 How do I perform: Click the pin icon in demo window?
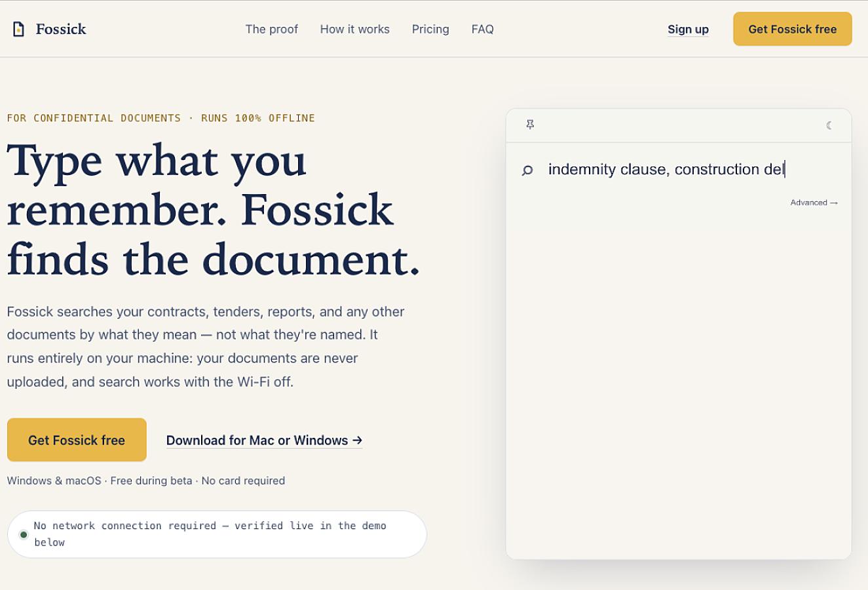click(x=530, y=125)
